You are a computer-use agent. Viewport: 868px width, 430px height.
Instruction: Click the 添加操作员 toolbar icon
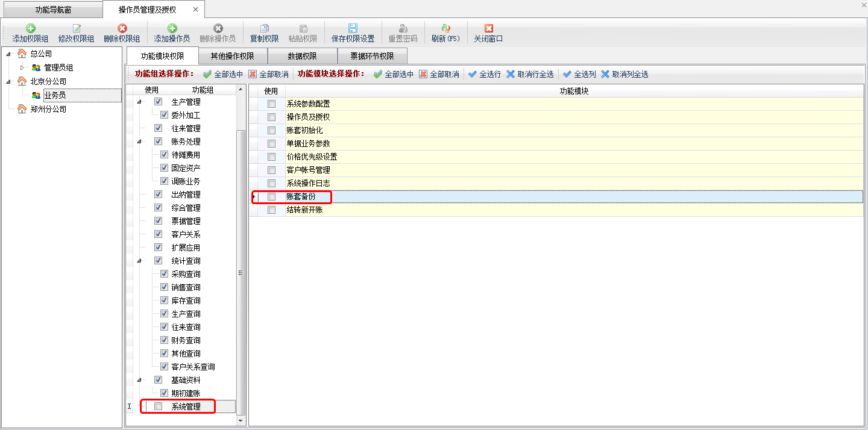[172, 28]
